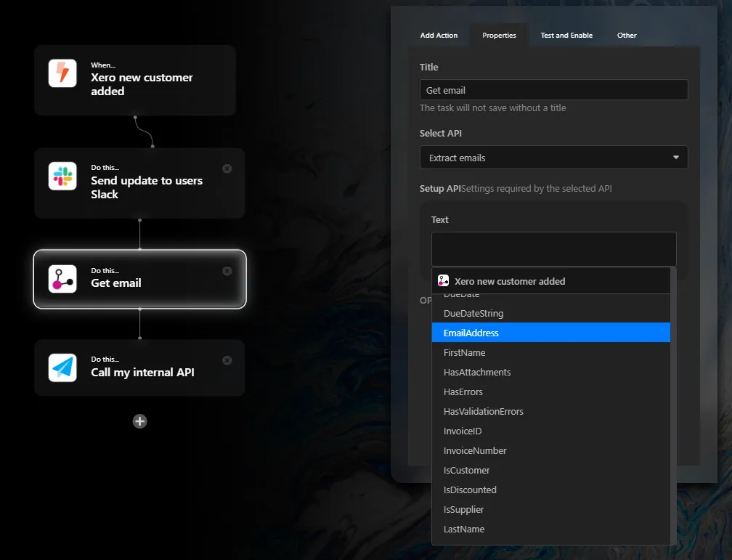This screenshot has width=732, height=560.
Task: Remove the Call my internal API step
Action: tap(227, 360)
